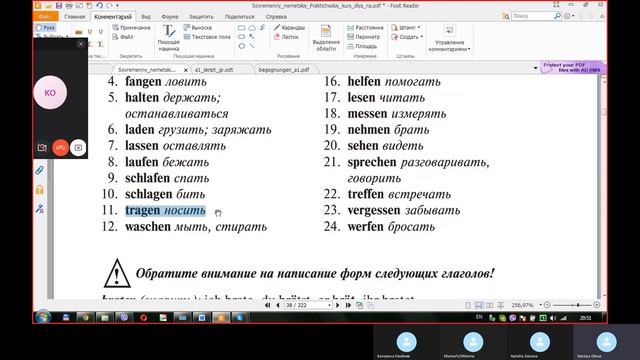Print document via quick access toolbar
The width and height of the screenshot is (640, 360).
point(69,6)
